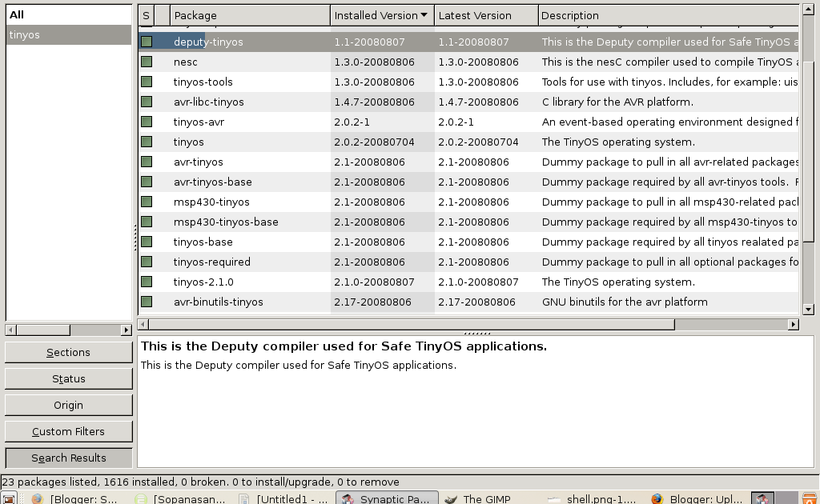Select tinyos entry in search filter list
The image size is (820, 504).
click(69, 34)
